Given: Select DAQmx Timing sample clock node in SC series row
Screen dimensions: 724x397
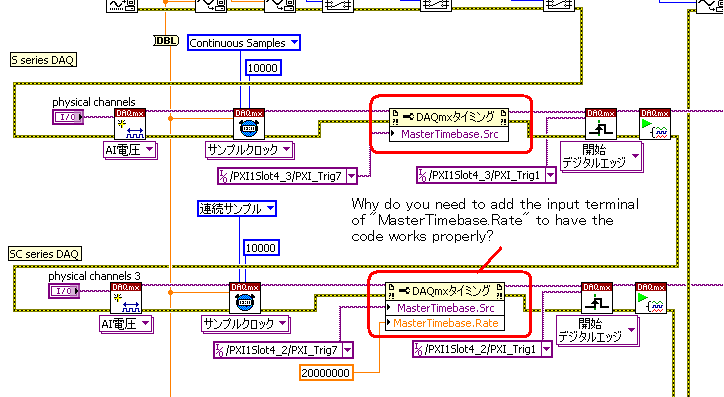Looking at the screenshot, I should point(245,298).
